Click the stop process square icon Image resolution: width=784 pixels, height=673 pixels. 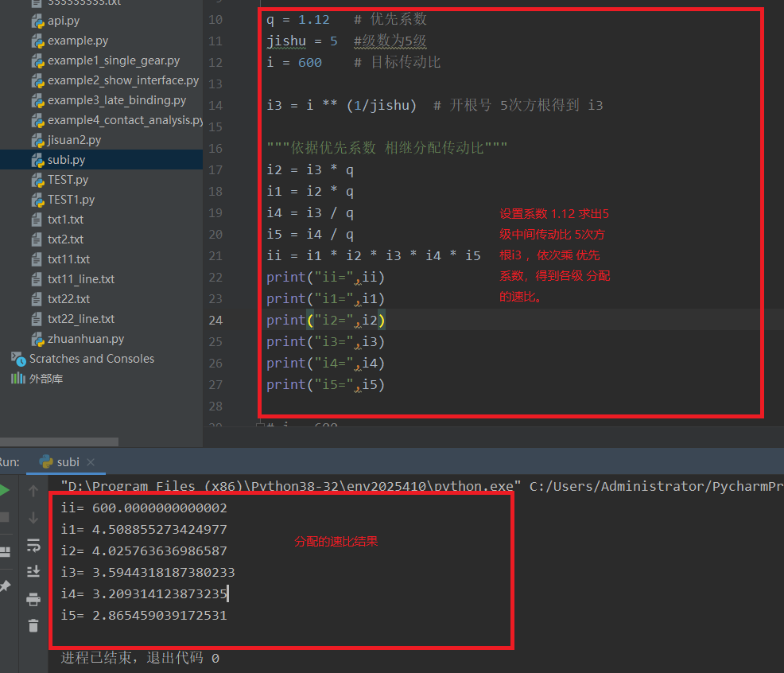click(4, 518)
